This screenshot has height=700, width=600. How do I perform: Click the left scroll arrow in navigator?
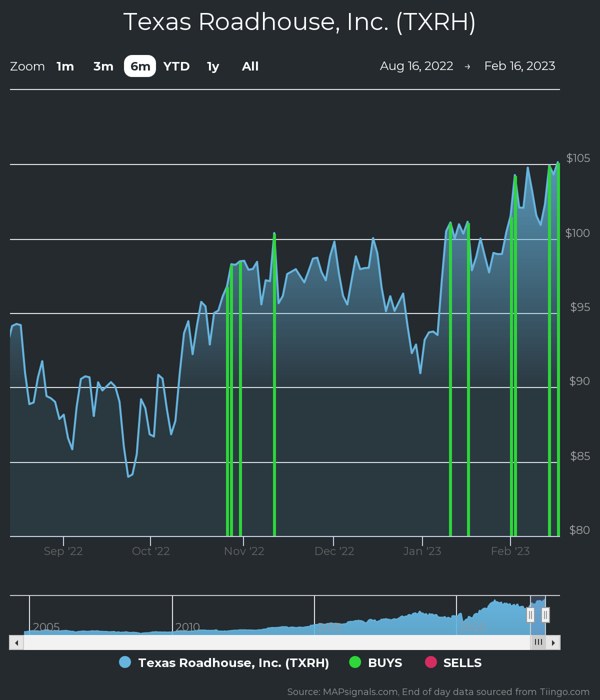16,642
